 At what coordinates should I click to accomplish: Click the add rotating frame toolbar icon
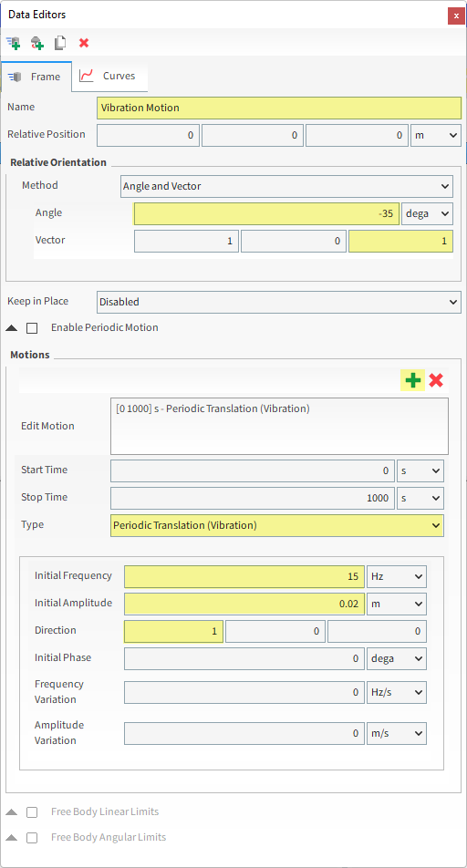point(37,43)
